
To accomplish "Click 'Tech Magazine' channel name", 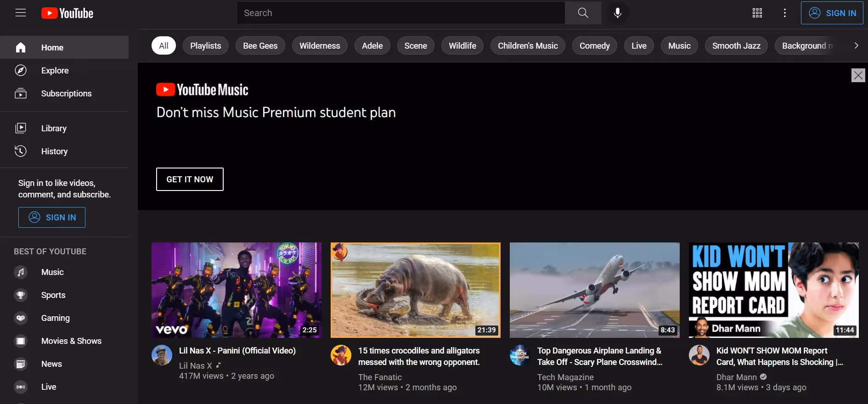I will pyautogui.click(x=565, y=377).
